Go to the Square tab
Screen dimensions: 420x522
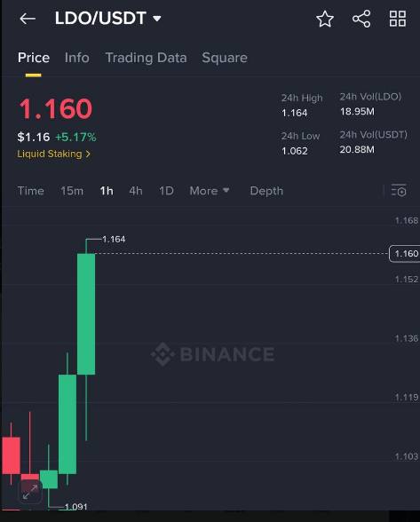point(225,58)
